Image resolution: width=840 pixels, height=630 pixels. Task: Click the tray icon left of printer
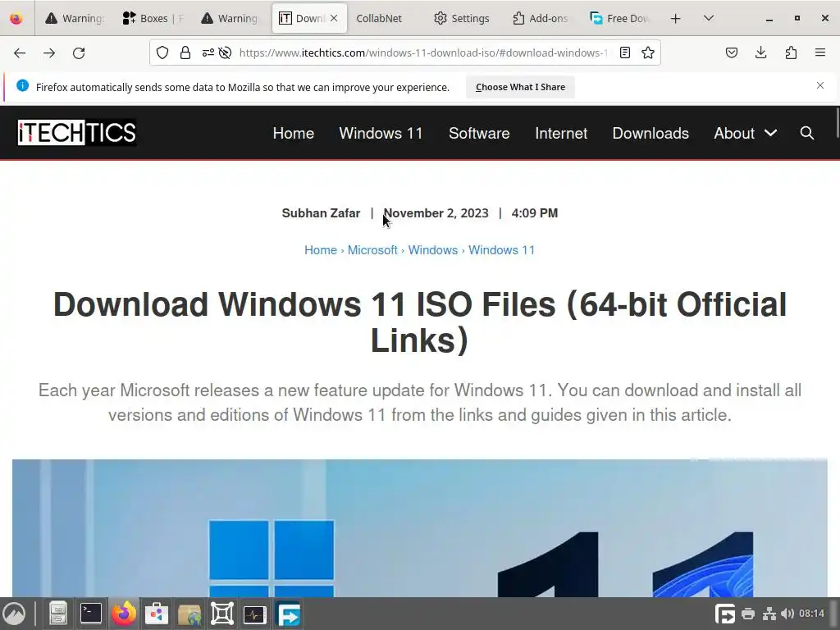[x=725, y=614]
